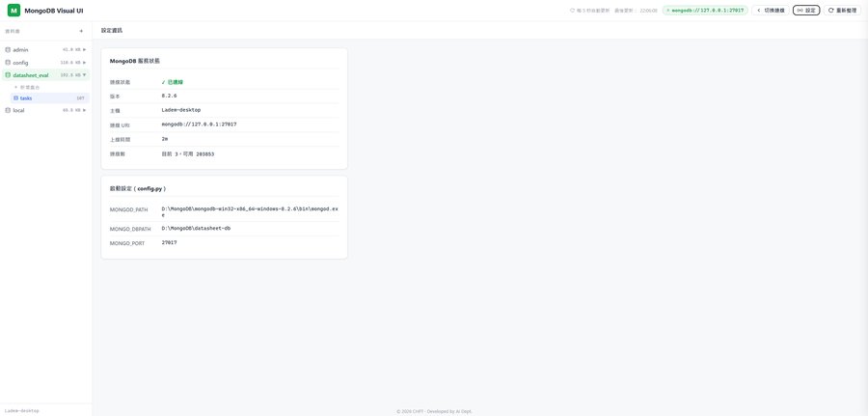The height and width of the screenshot is (416, 868).
Task: Click 新增集合 to add a collection
Action: pos(27,88)
